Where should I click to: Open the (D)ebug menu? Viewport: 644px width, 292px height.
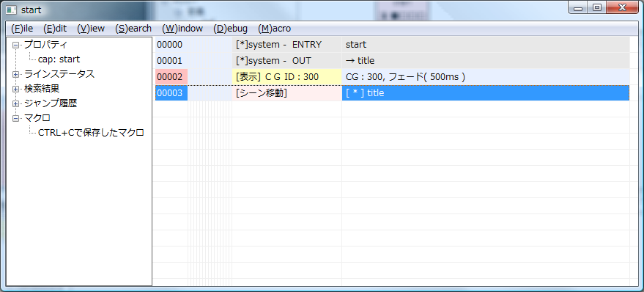tap(230, 29)
